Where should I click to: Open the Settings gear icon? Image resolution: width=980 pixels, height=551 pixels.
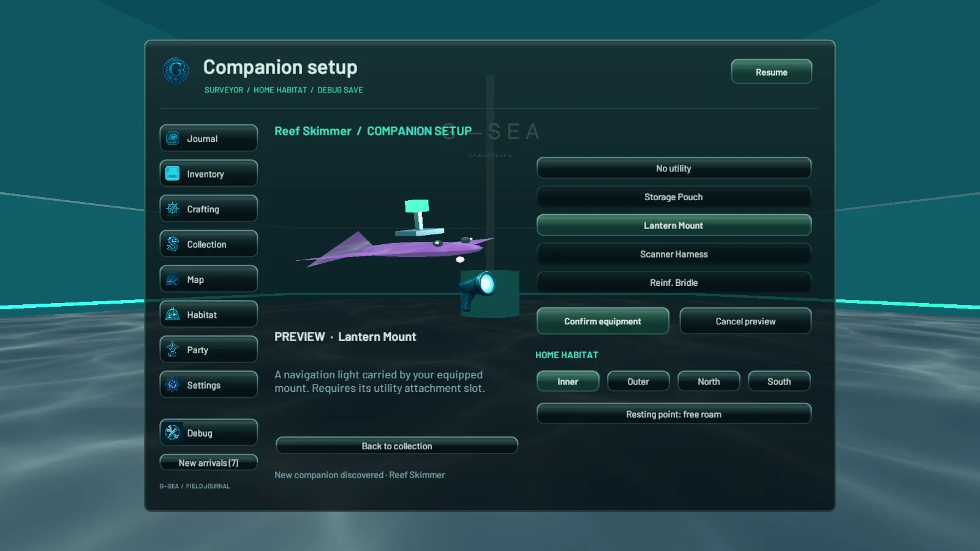(173, 385)
